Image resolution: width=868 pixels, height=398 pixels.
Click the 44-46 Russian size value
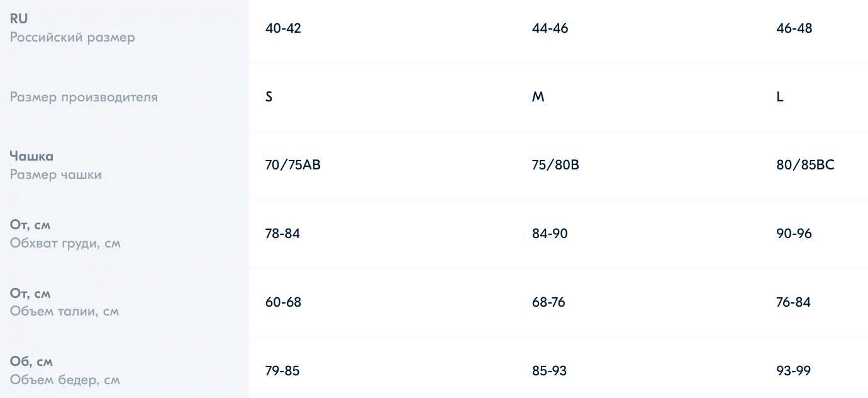[550, 28]
